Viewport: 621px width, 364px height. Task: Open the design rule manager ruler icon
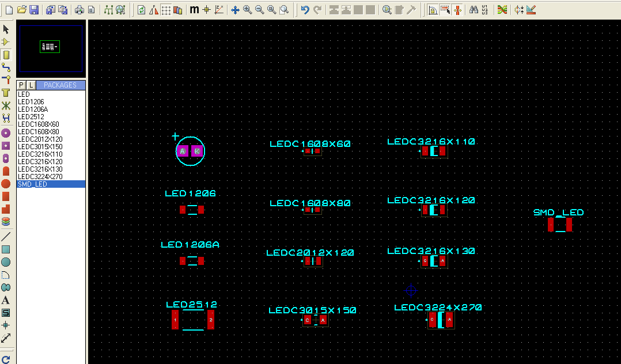531,10
